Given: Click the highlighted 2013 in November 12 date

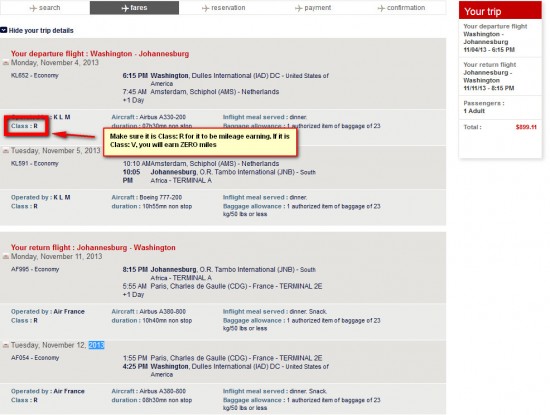Looking at the screenshot, I should pyautogui.click(x=96, y=345).
